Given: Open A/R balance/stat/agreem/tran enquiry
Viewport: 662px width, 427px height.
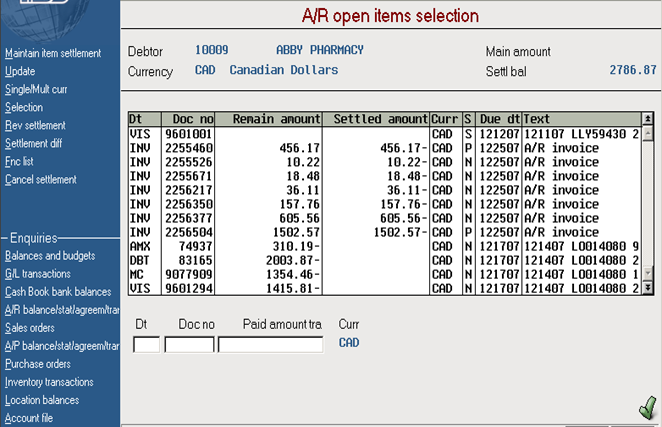Looking at the screenshot, I should (x=62, y=310).
